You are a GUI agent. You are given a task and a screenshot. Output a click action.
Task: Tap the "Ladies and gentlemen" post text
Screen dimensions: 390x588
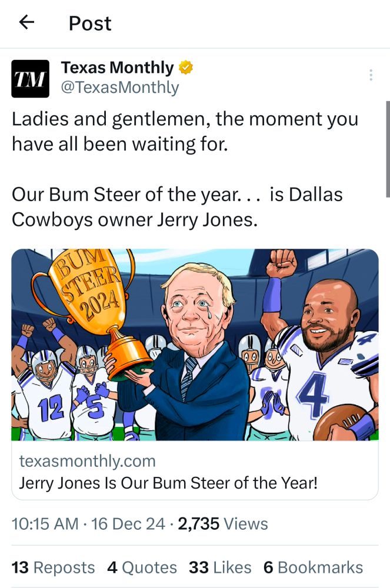pos(185,131)
